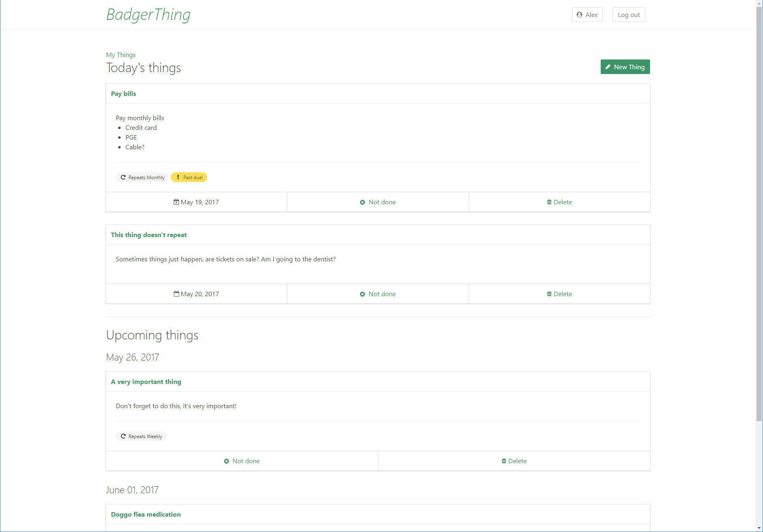This screenshot has height=532, width=763.
Task: Click the Log out button
Action: coord(628,15)
